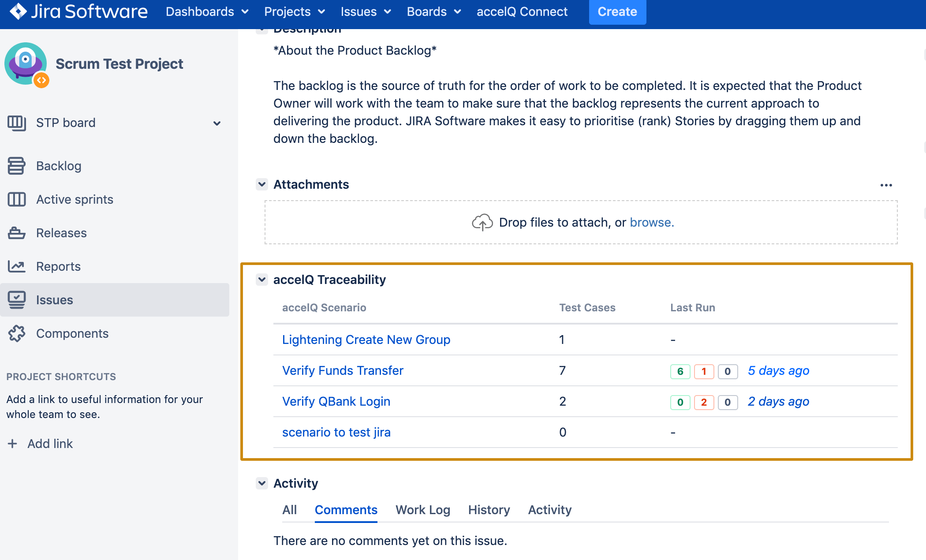Screen dimensions: 926x560
Task: Open the Verify Funds Transfer scenario link
Action: tap(343, 370)
